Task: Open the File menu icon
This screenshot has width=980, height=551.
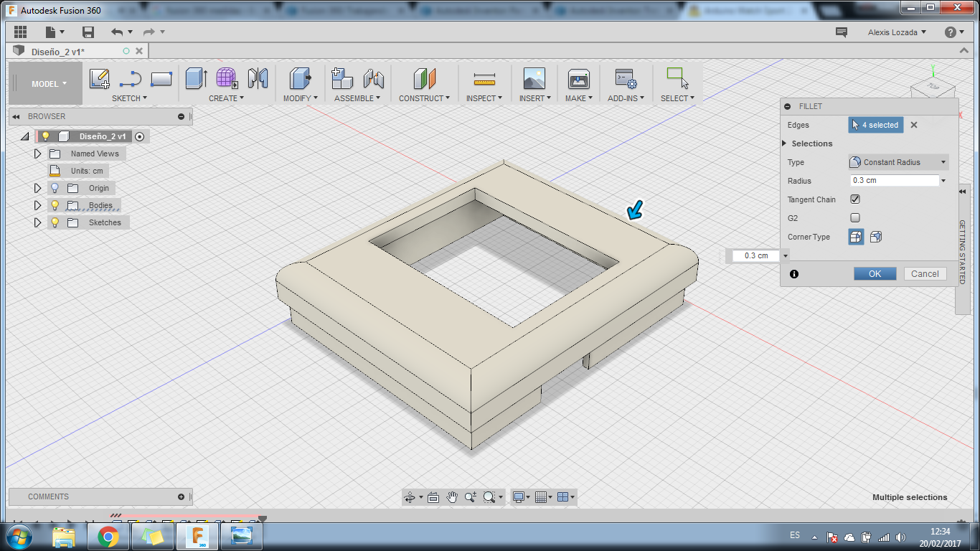Action: (54, 32)
